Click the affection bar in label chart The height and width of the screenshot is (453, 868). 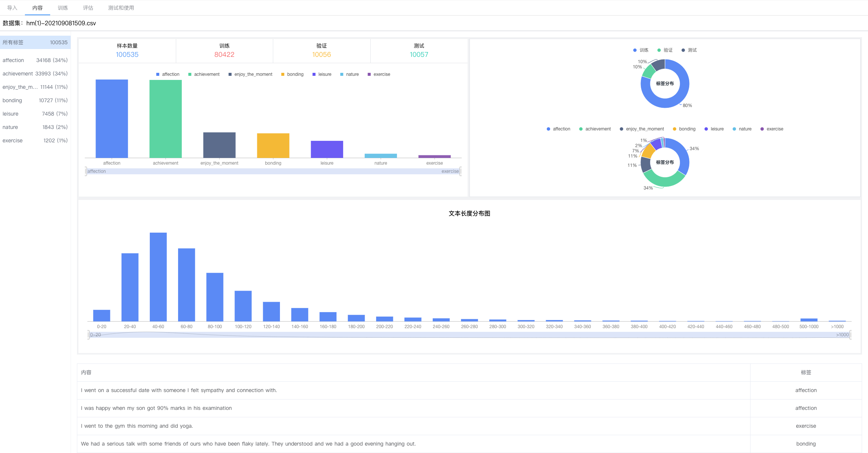pyautogui.click(x=112, y=119)
